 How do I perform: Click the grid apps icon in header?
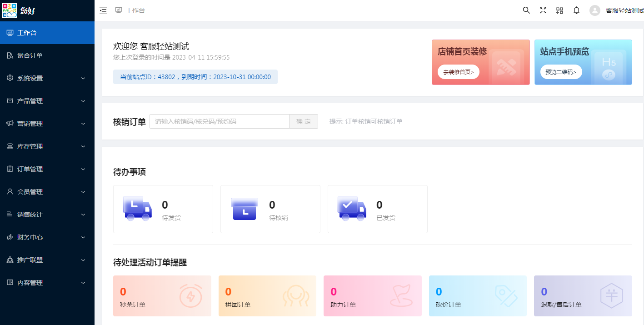click(x=559, y=10)
